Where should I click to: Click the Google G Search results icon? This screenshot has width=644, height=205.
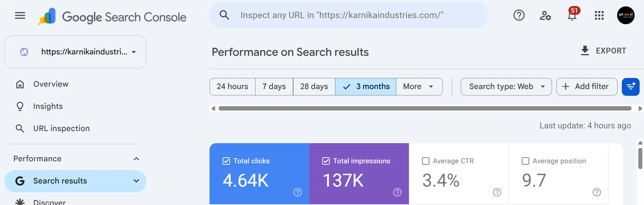pyautogui.click(x=20, y=181)
